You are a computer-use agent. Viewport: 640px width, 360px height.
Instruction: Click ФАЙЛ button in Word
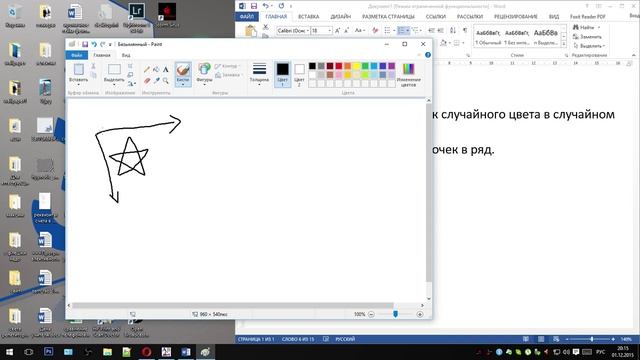pos(247,17)
